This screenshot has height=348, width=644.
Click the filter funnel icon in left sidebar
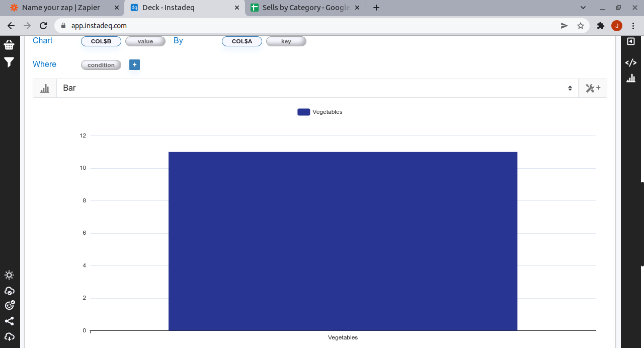click(9, 62)
